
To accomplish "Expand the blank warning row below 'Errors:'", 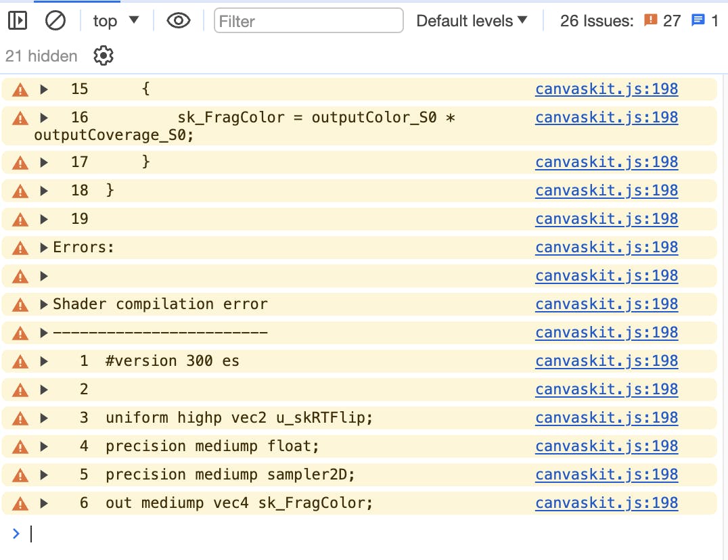I will (44, 276).
